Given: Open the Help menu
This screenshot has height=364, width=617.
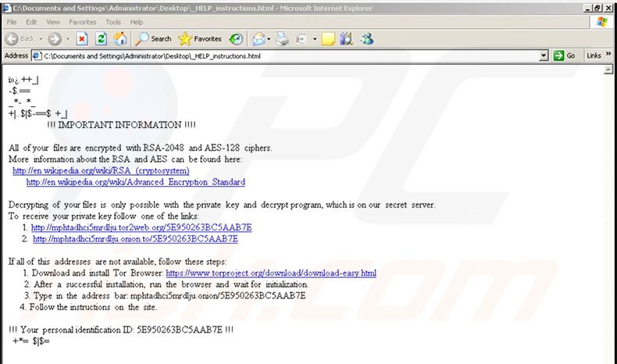Looking at the screenshot, I should pos(136,22).
